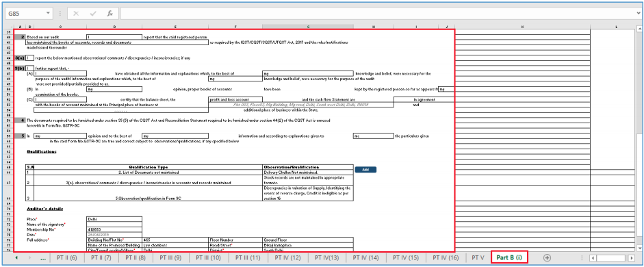Click horizontal scrollbar right arrow

[x=632, y=257]
